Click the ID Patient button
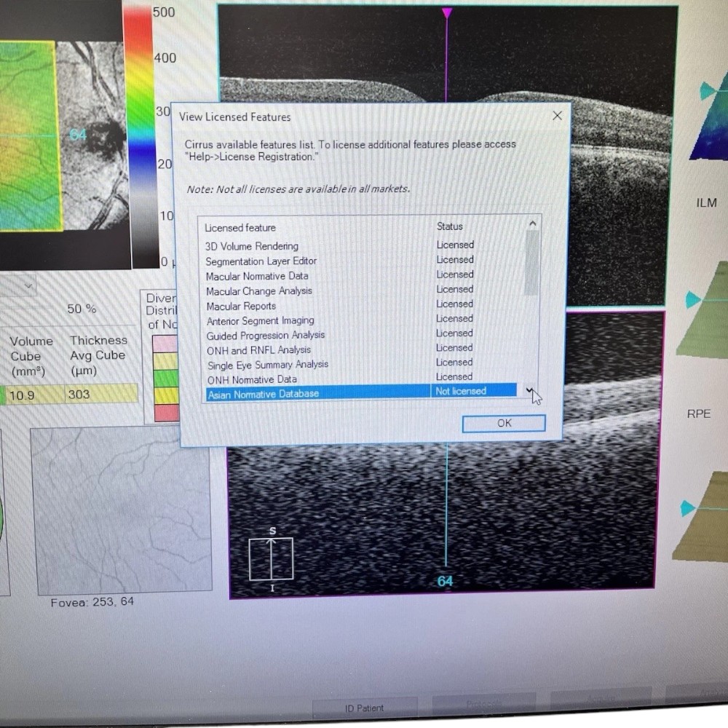The width and height of the screenshot is (728, 728). click(365, 708)
